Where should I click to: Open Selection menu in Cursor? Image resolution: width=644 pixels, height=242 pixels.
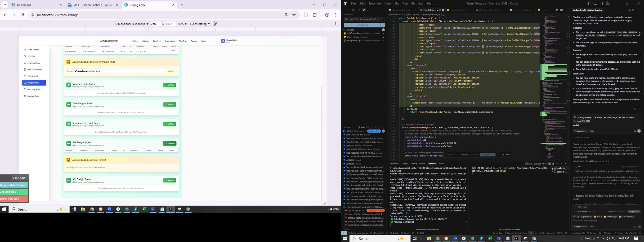[x=375, y=4]
